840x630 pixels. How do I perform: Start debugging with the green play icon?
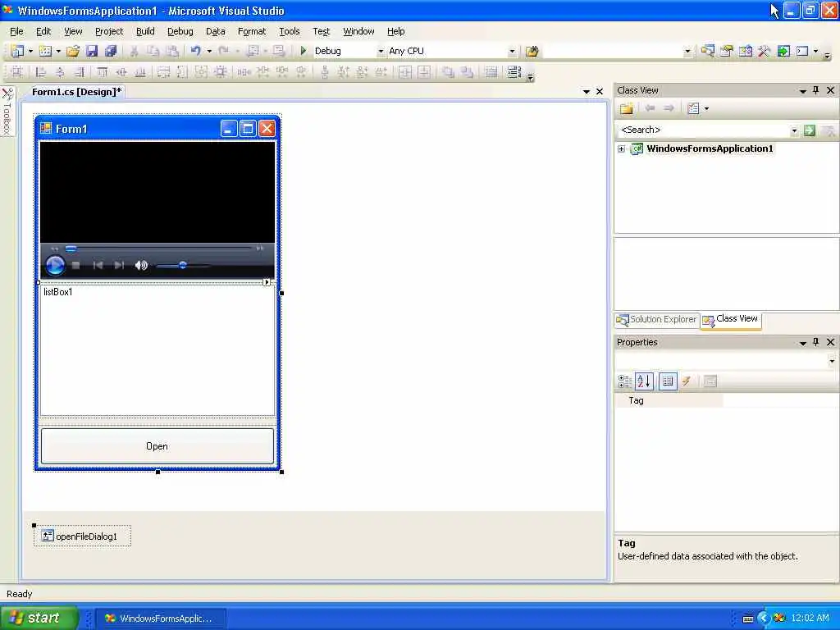303,51
